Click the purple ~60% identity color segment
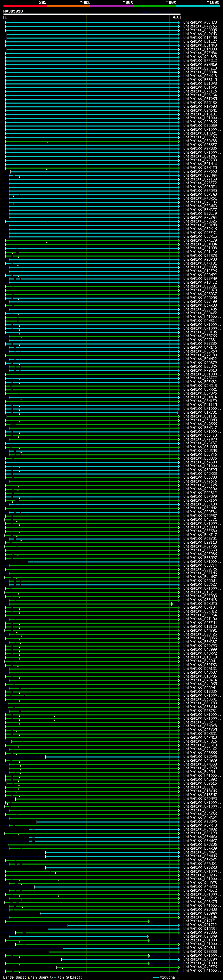This screenshot has height=980, width=223. (x=111, y=6)
